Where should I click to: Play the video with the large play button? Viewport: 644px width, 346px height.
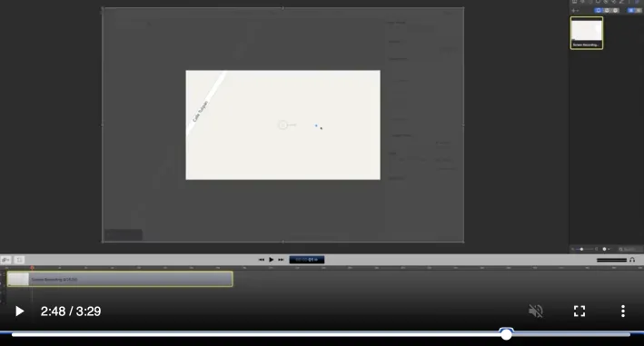(19, 311)
